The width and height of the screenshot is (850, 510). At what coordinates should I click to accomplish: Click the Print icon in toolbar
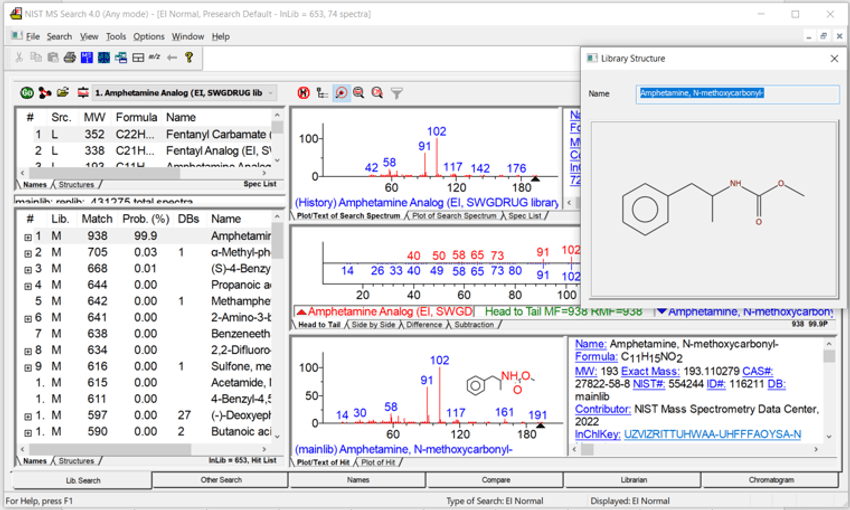pos(69,57)
